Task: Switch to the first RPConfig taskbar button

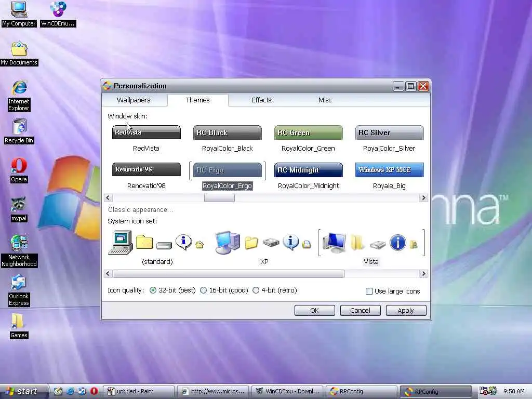Action: coord(362,391)
